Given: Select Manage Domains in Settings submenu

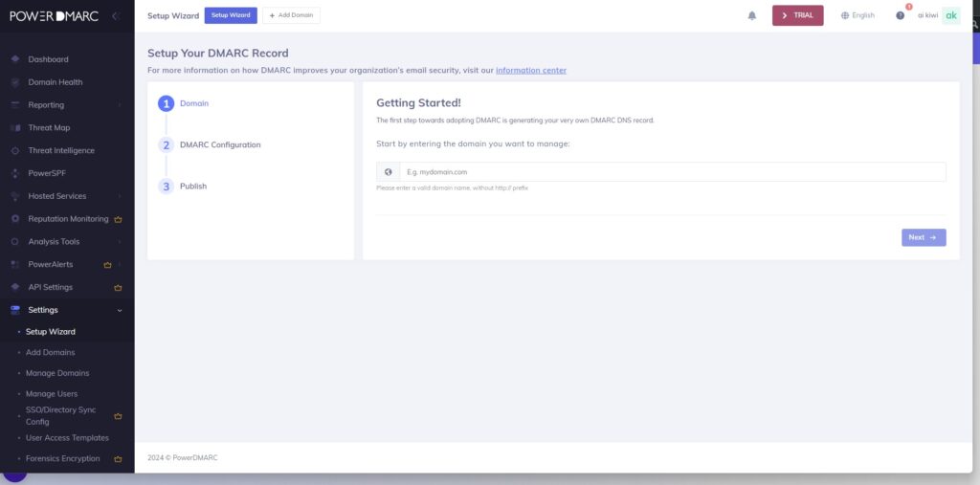Looking at the screenshot, I should click(57, 373).
